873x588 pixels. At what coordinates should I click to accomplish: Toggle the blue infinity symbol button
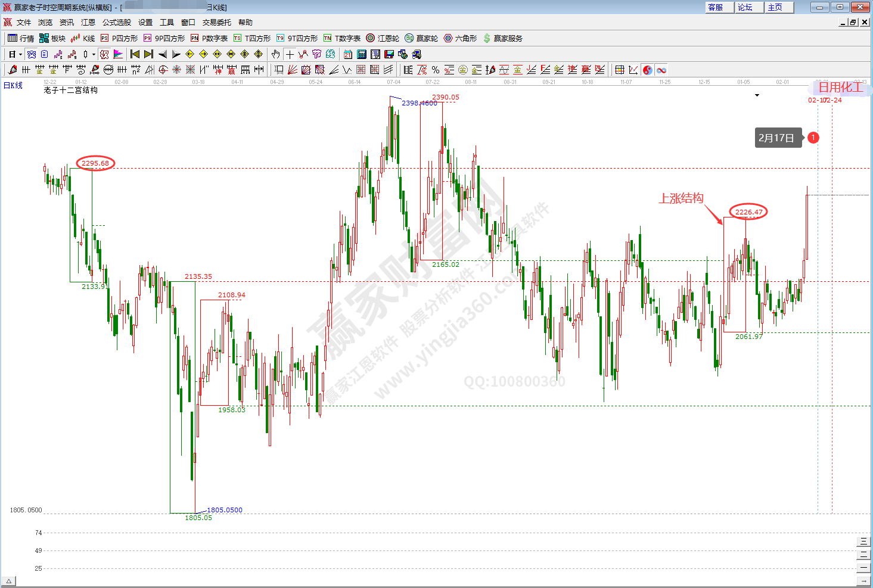pos(661,70)
